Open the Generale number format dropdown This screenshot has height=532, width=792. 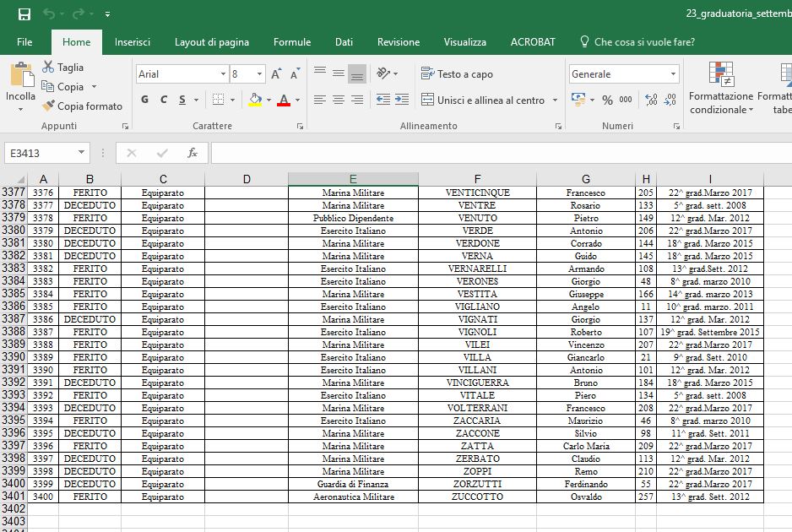click(673, 74)
